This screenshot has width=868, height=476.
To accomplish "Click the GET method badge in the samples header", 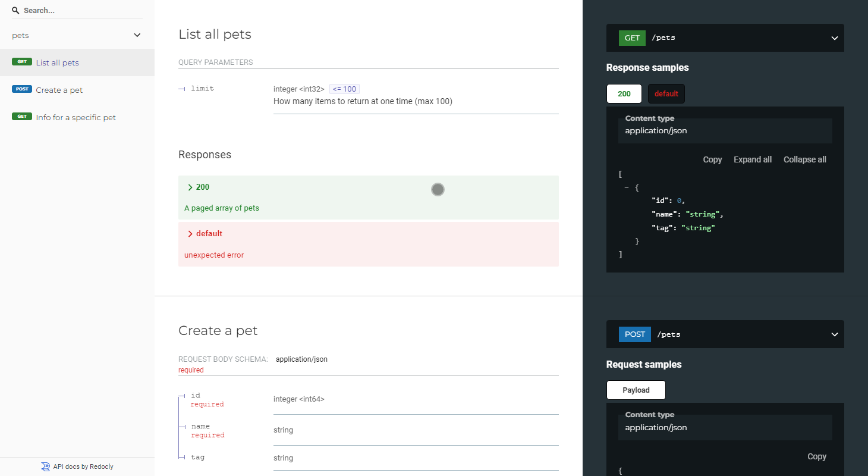I will pos(631,37).
